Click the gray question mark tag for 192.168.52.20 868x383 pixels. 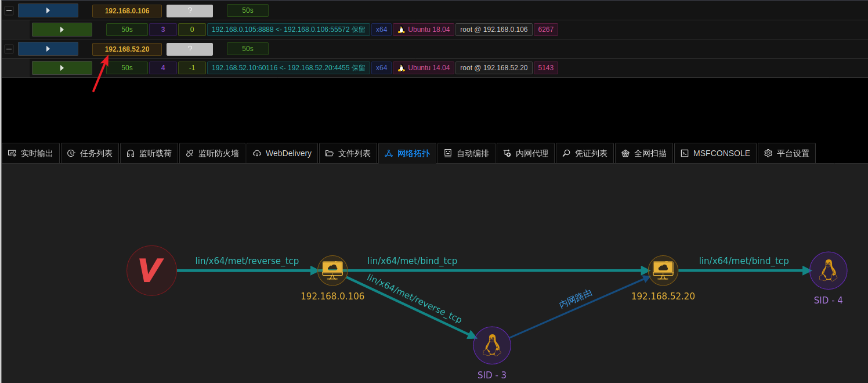coord(190,49)
